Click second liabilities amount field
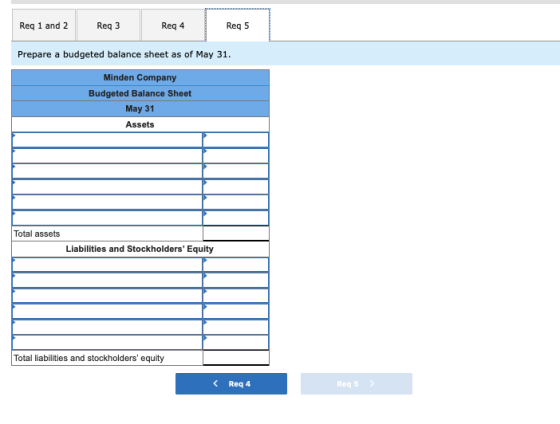 coord(236,280)
